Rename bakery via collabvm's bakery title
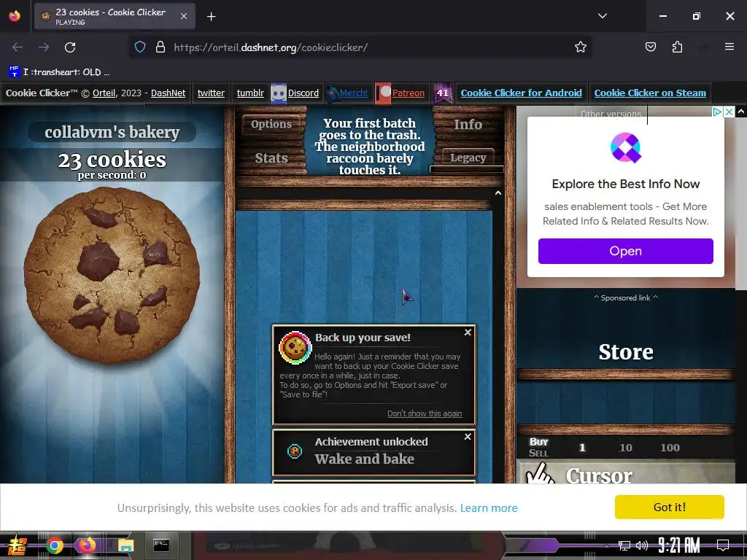This screenshot has height=560, width=747. [112, 132]
